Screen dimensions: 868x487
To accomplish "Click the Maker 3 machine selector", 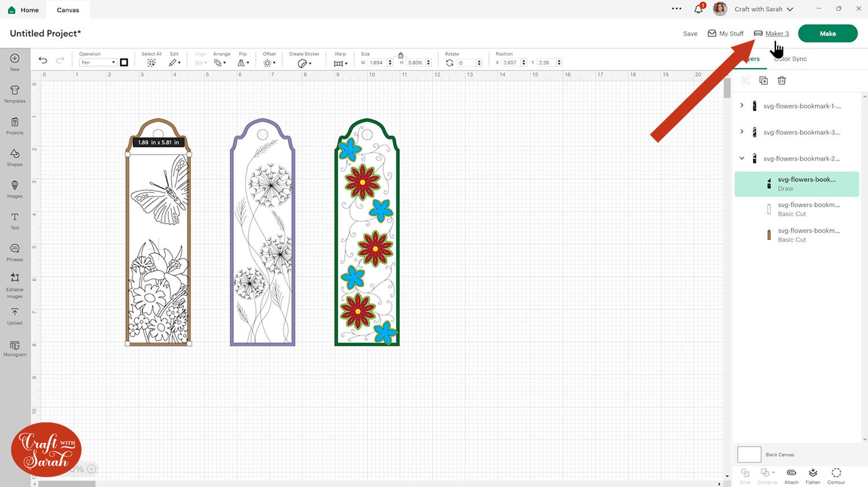I will pyautogui.click(x=771, y=34).
